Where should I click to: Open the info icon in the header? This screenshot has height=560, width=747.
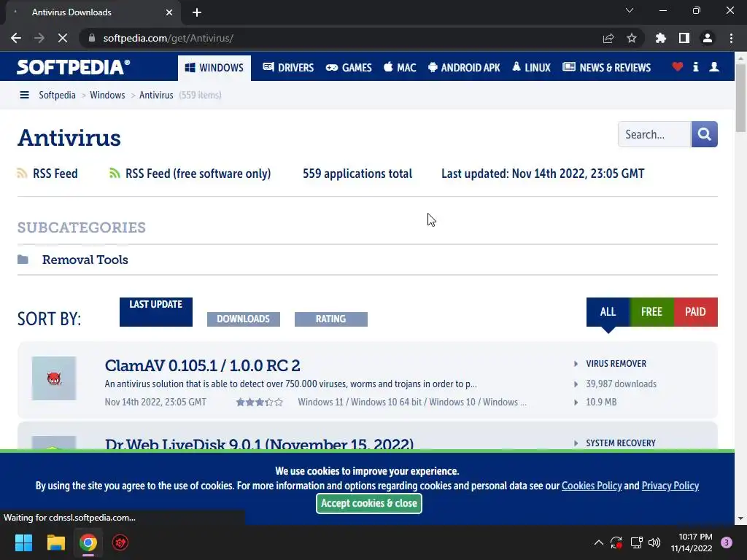[695, 66]
